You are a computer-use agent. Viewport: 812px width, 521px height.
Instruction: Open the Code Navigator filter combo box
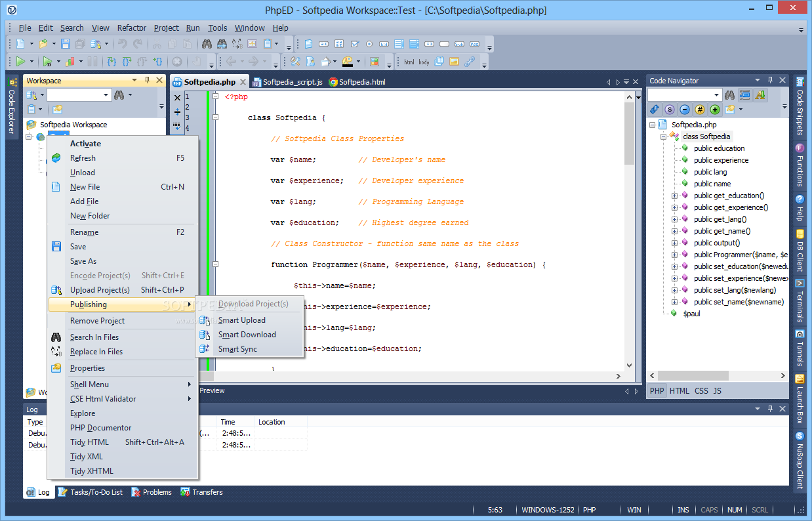pyautogui.click(x=717, y=95)
